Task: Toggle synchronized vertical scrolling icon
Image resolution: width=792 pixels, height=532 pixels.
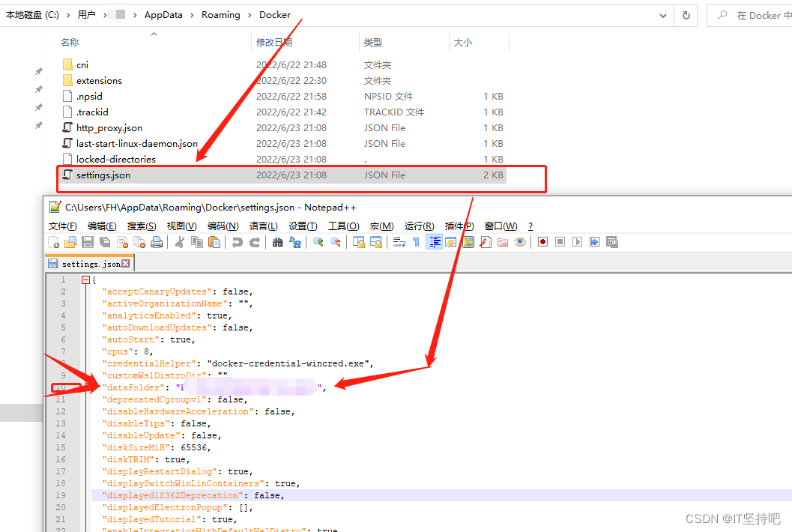Action: pos(359,243)
